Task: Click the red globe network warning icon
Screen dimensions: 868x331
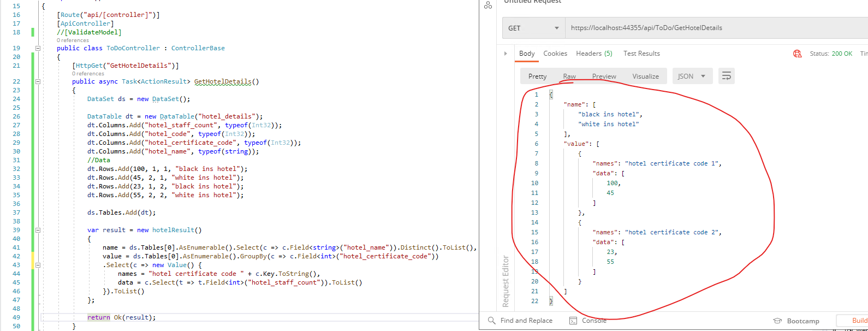Action: [798, 54]
